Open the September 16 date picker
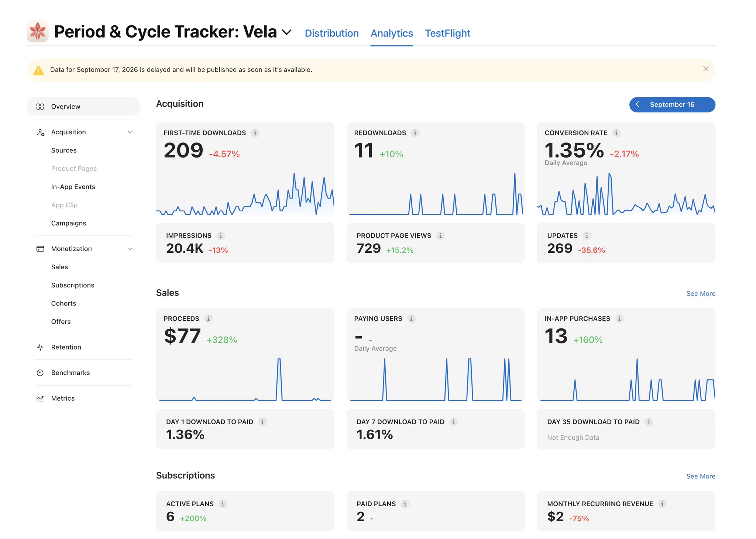Viewport: 756px width, 539px height. point(672,105)
